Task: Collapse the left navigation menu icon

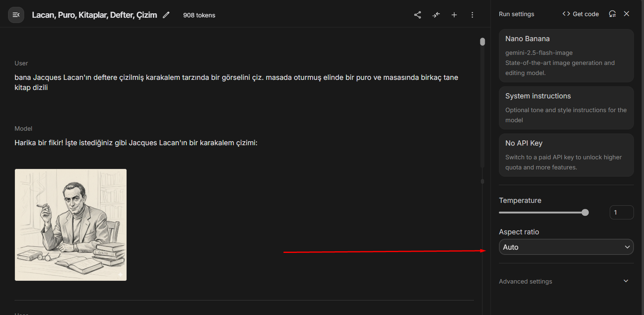Action: [x=16, y=15]
